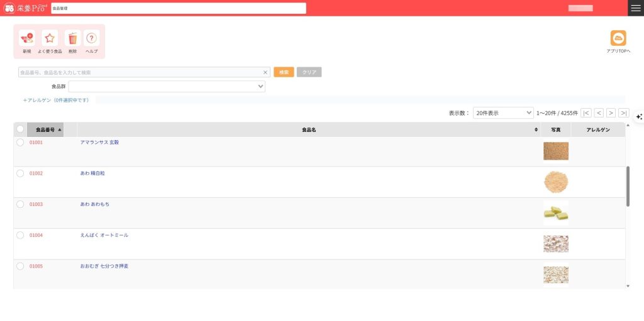Go to the last page of results
Screen dimensions: 644x321
click(623, 113)
